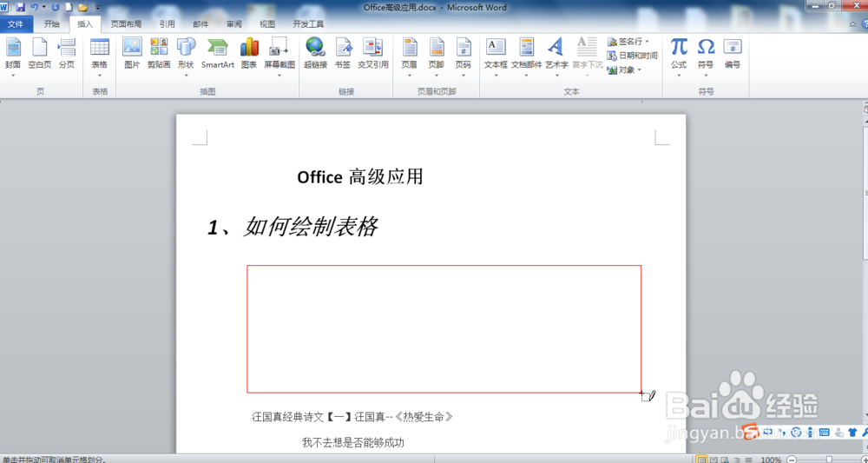The image size is (868, 463).
Task: Open the 文档部件 quick parts menu
Action: pos(527,57)
